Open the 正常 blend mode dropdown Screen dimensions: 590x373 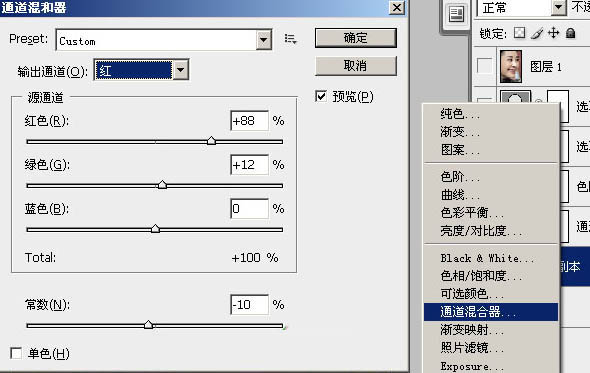tap(559, 7)
